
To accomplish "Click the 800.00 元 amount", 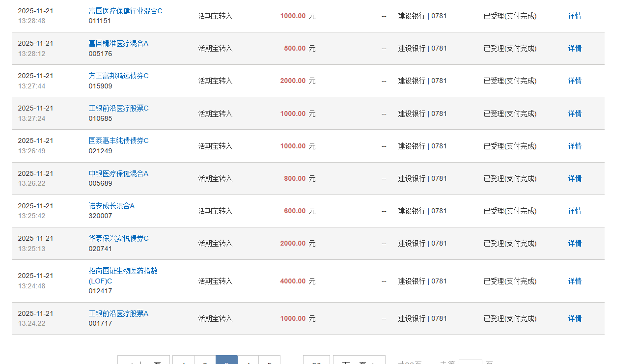I will pos(300,178).
